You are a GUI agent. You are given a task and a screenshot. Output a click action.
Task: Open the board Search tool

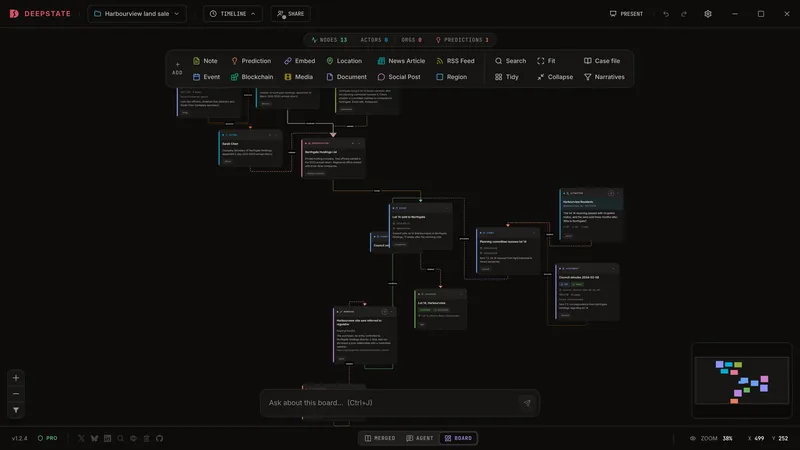pyautogui.click(x=510, y=61)
